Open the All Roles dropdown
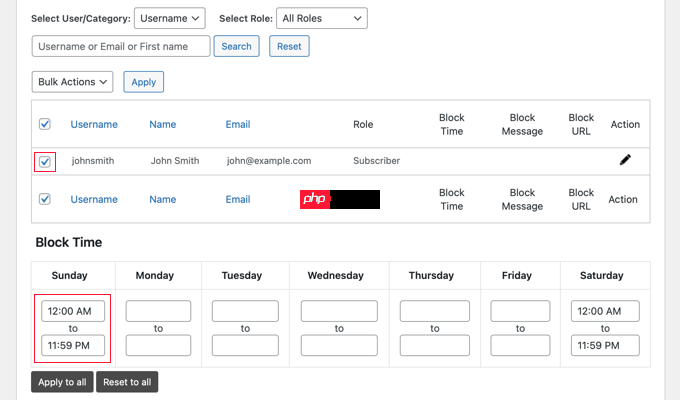The width and height of the screenshot is (680, 400). [x=322, y=18]
